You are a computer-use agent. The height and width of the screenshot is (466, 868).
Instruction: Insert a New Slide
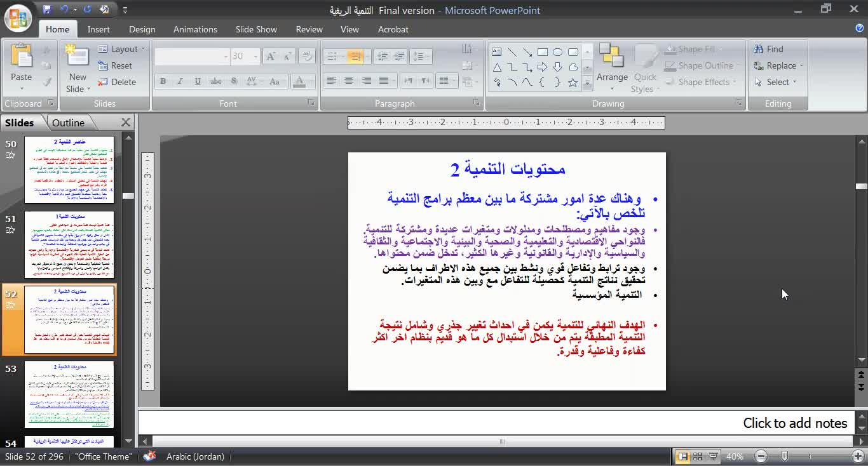78,68
